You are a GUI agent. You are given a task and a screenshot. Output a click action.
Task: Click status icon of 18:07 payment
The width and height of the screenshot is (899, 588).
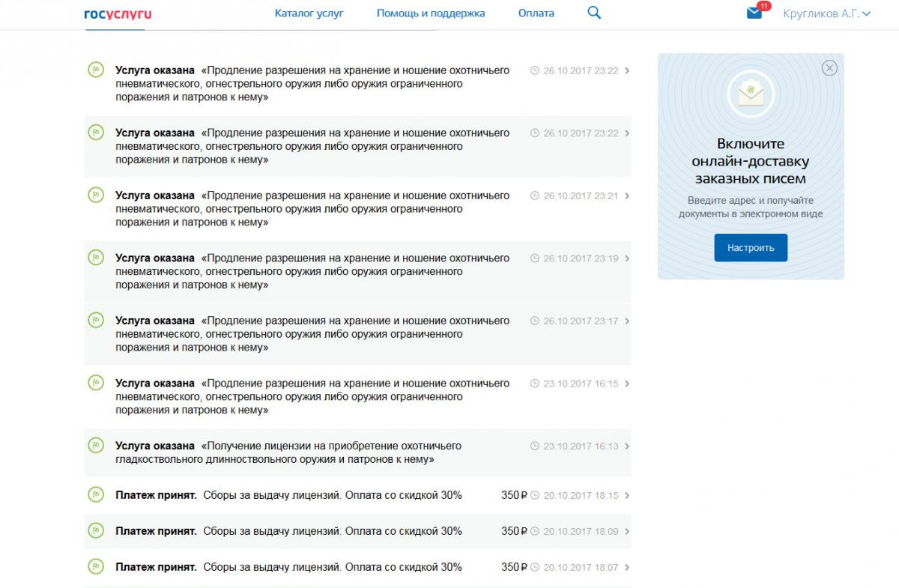click(x=95, y=566)
